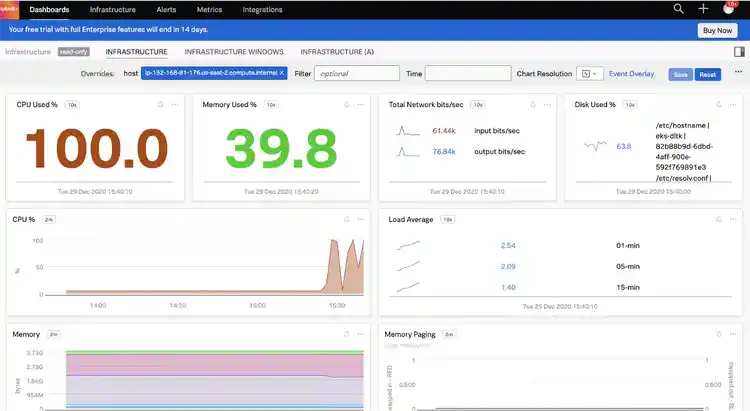Remove the host override filter tag
Viewport: 750px width, 411px height.
coord(282,73)
